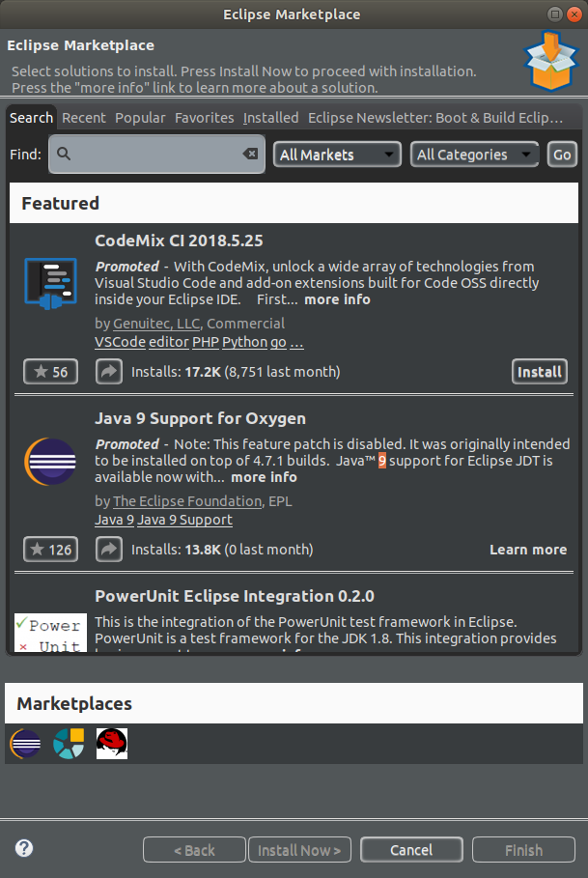Click the Featured heading
The height and width of the screenshot is (878, 588).
(x=61, y=203)
